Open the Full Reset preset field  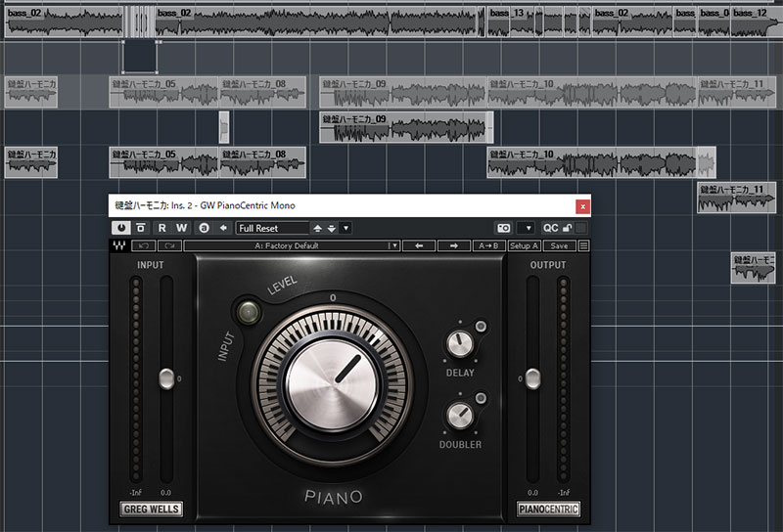coord(273,228)
